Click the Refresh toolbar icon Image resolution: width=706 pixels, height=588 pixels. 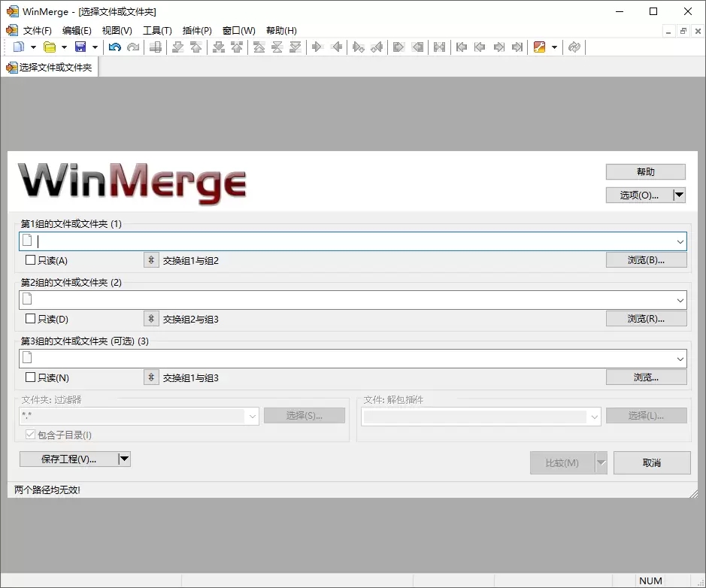[574, 47]
